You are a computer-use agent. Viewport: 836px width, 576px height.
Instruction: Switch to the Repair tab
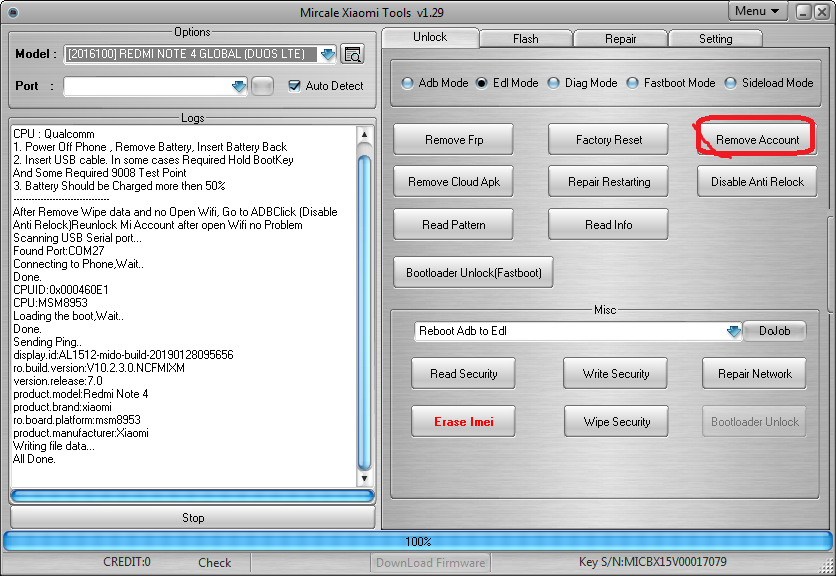[621, 39]
